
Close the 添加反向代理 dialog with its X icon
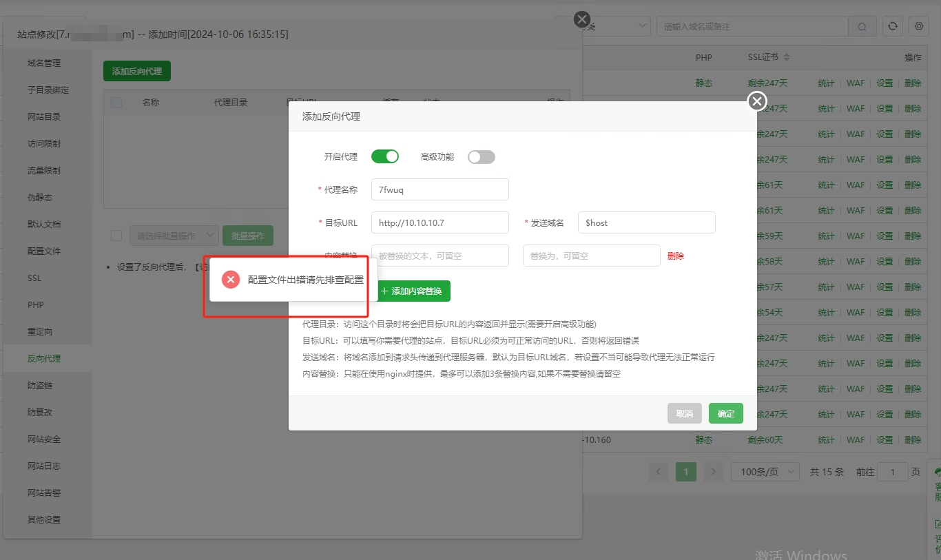tap(757, 101)
